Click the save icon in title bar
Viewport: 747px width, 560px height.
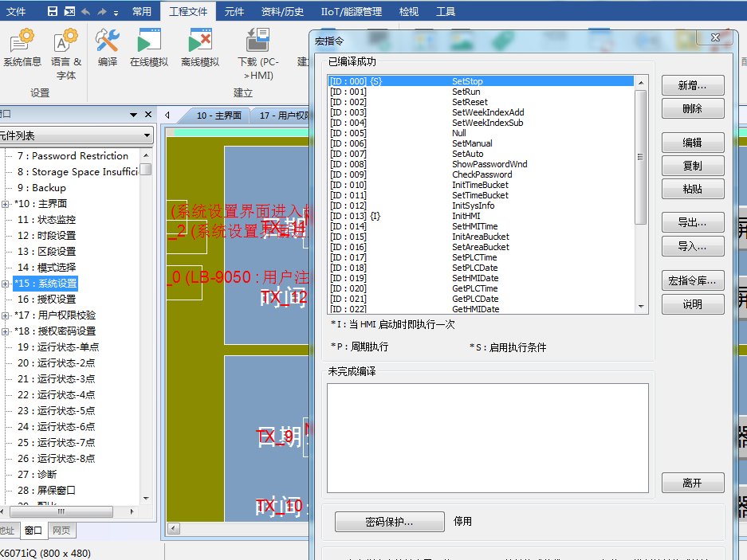click(x=53, y=11)
